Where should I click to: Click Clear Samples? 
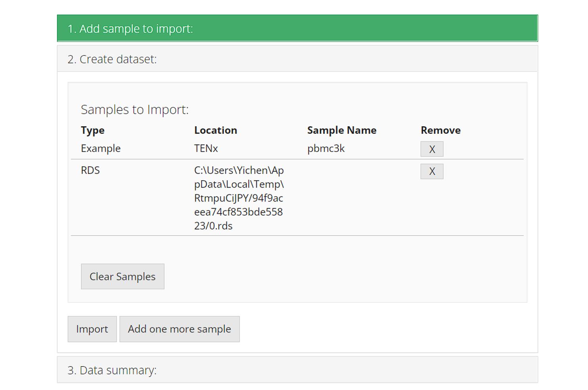(x=122, y=276)
